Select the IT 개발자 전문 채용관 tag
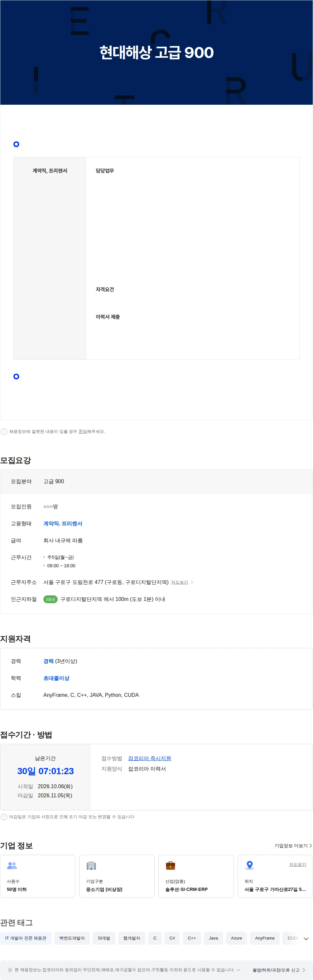Viewport: 313px width, 980px height. click(x=26, y=938)
